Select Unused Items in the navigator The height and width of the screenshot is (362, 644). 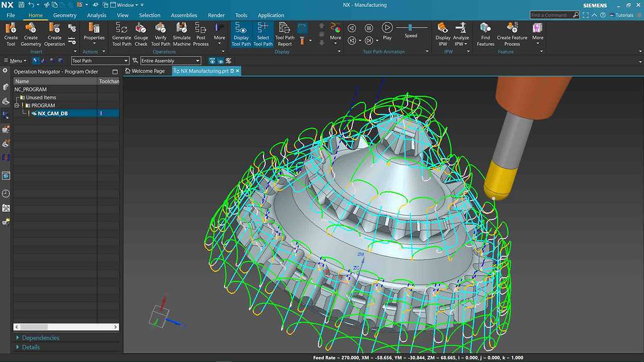(41, 97)
